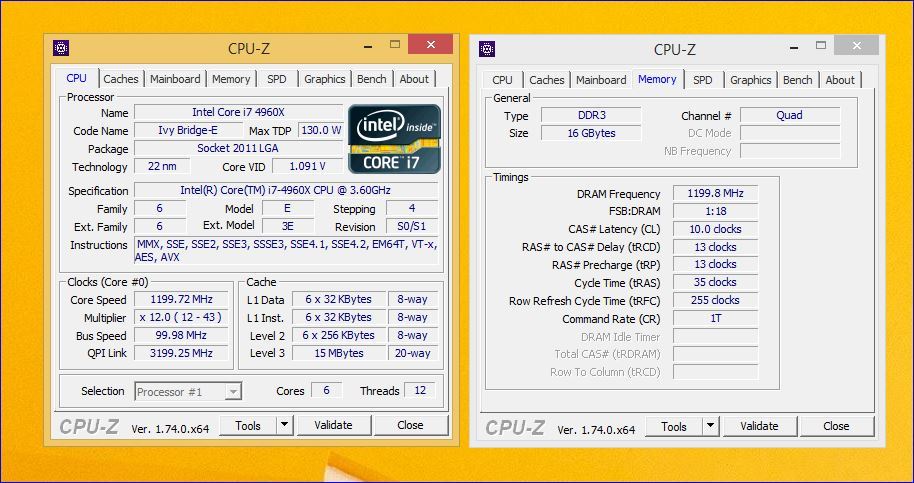This screenshot has width=914, height=483.
Task: Click the tRAS Cycle Time value '35 clocks'
Action: pos(715,283)
